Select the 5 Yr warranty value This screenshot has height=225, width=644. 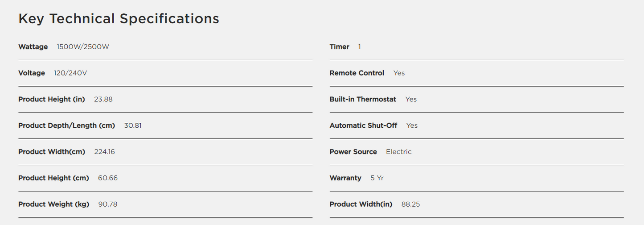pyautogui.click(x=377, y=178)
